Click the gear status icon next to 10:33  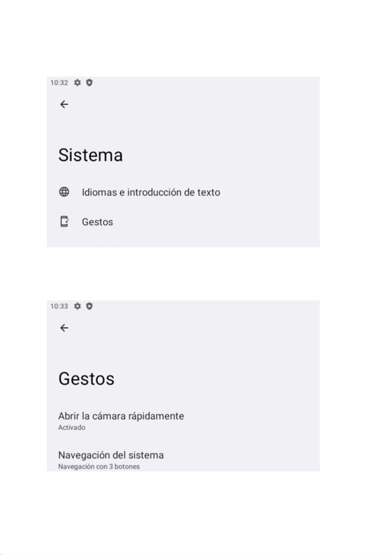(77, 306)
